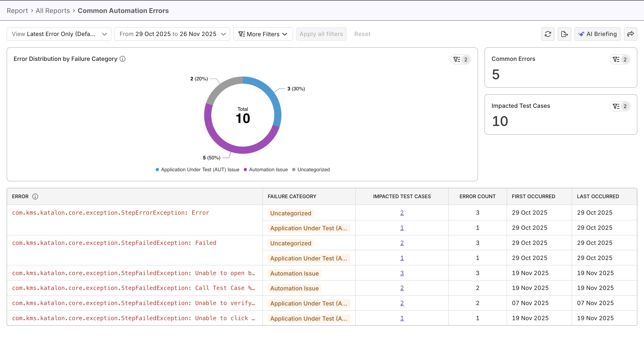The width and height of the screenshot is (644, 342).
Task: Navigate to All Reports breadcrumb
Action: click(x=53, y=10)
